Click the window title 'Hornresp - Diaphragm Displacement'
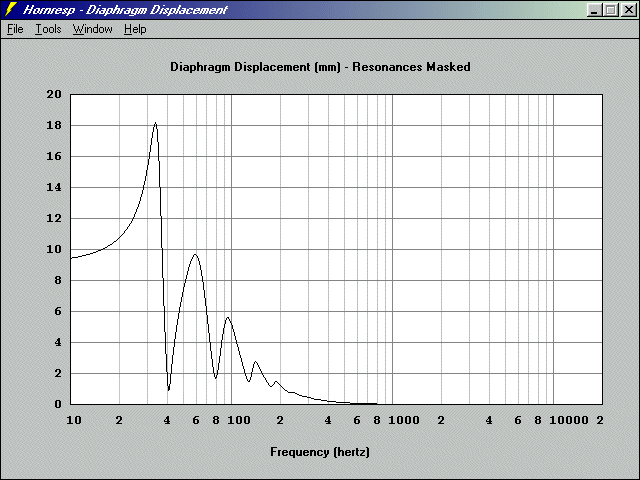Viewport: 640px width, 480px height. (125, 9)
